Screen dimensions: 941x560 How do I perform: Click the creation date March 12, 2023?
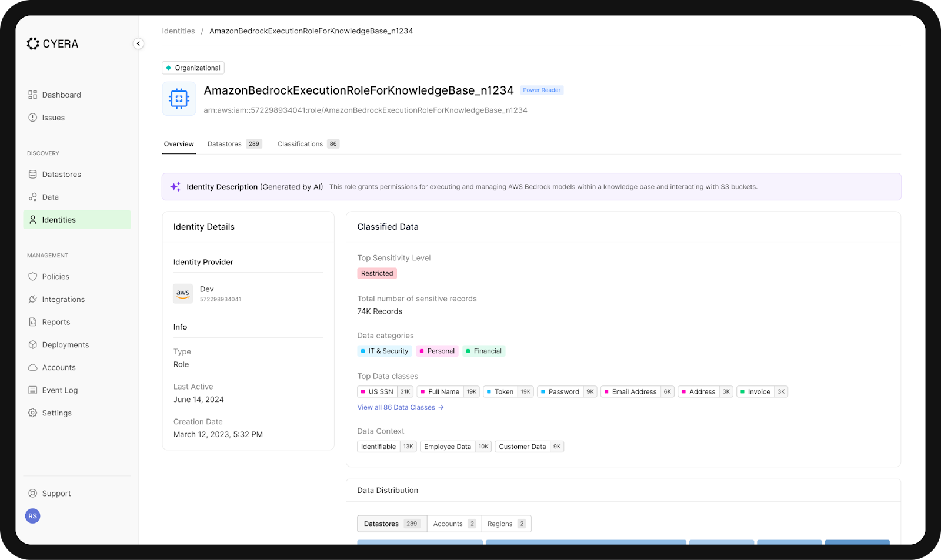click(x=218, y=435)
